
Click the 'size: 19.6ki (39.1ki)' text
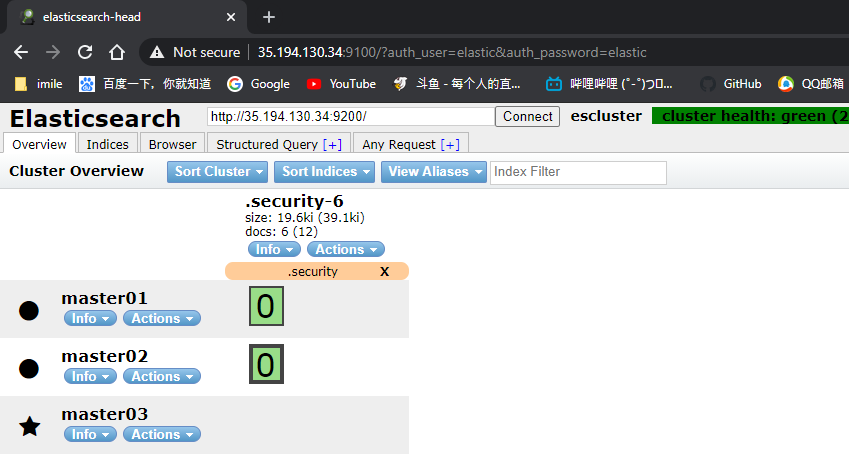(x=305, y=218)
